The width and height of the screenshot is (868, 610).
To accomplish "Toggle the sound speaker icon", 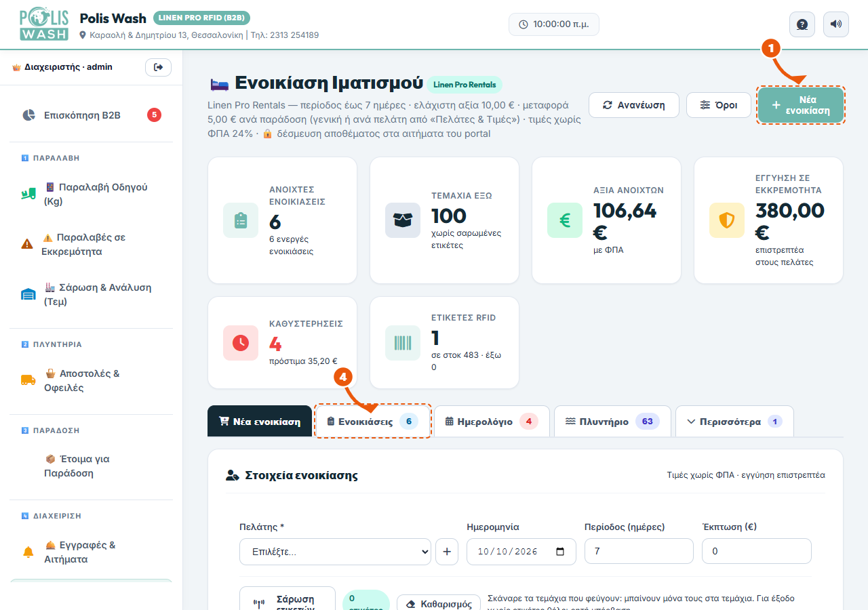I will coord(836,24).
